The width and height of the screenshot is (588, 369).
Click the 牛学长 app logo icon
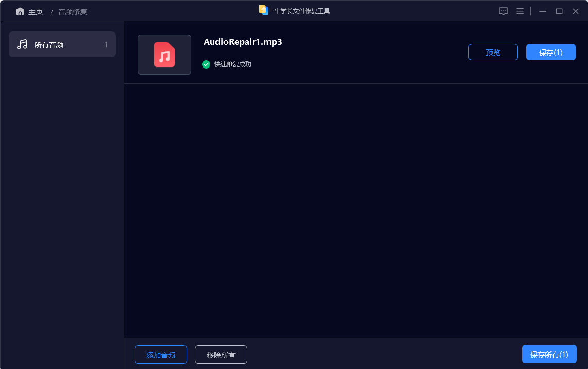pos(263,10)
